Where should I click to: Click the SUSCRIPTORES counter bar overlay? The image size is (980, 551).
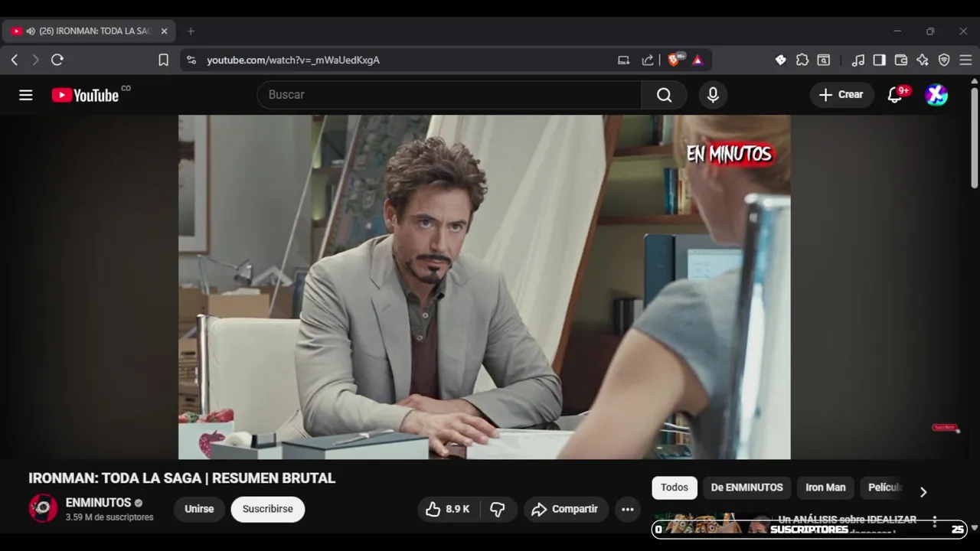pos(809,530)
